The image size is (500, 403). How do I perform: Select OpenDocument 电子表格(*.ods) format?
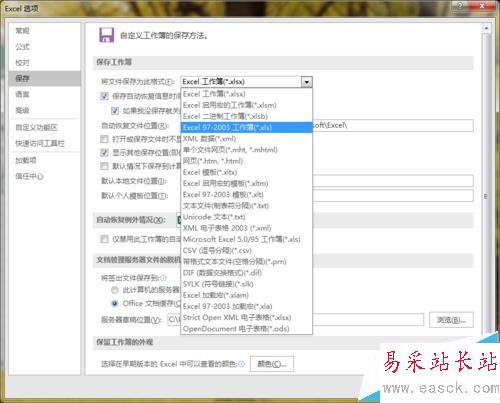point(246,329)
